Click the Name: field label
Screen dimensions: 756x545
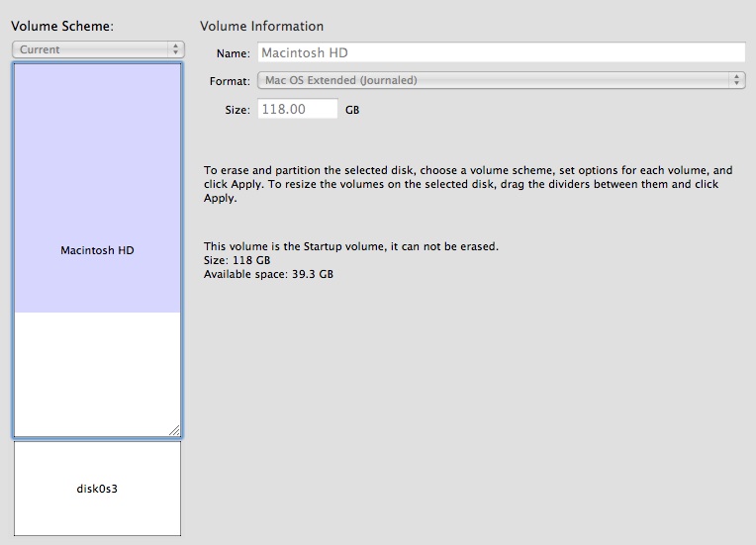coord(233,53)
